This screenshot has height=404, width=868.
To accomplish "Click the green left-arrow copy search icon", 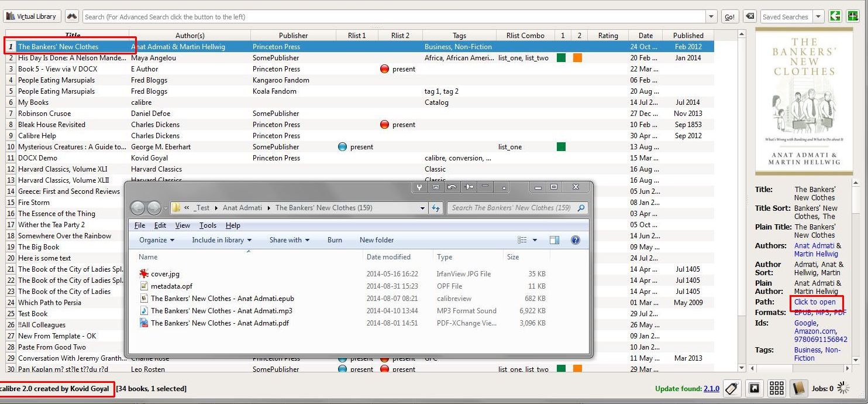I will (x=835, y=16).
